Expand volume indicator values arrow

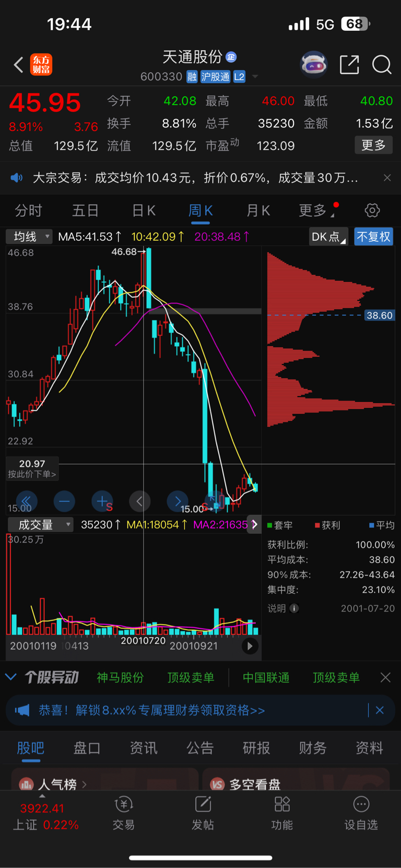coord(254,524)
